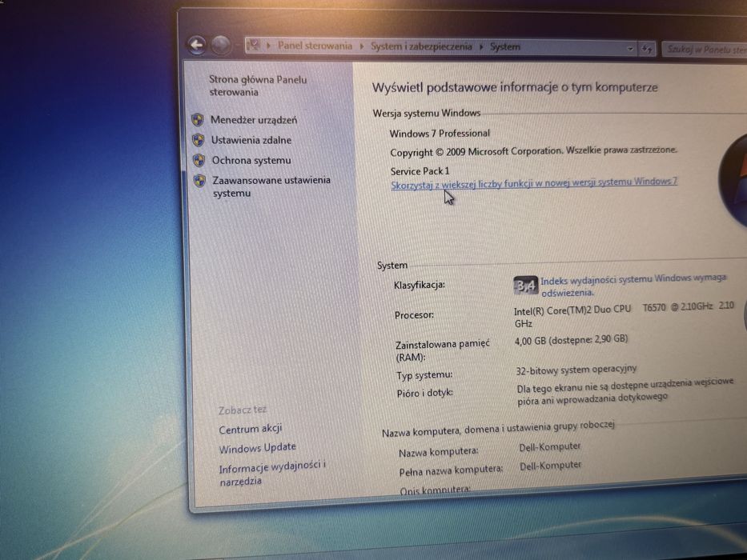
Task: Click the shield icon beside Zaawansowane ustawienia systemu
Action: pyautogui.click(x=199, y=181)
